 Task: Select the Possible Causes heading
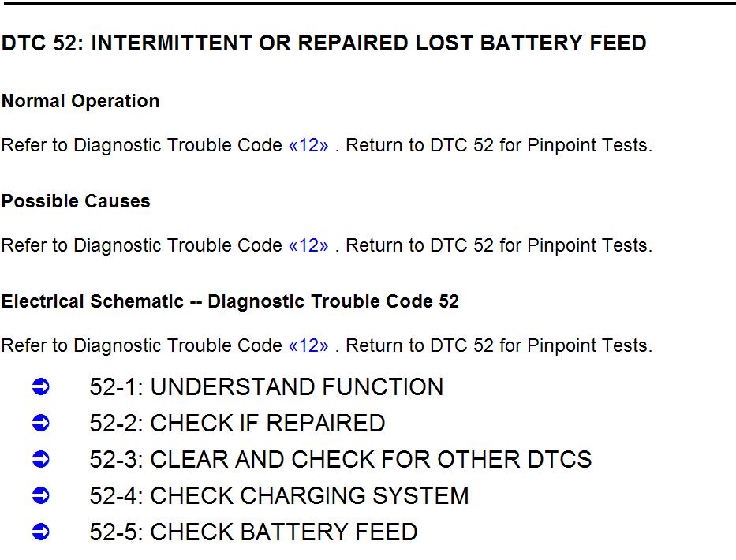pyautogui.click(x=76, y=201)
